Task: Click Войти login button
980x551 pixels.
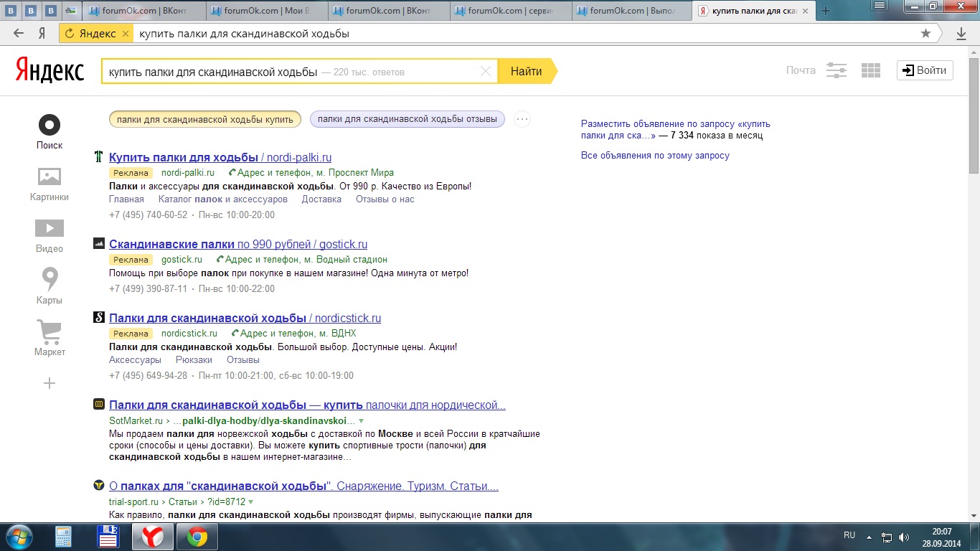Action: pos(925,70)
